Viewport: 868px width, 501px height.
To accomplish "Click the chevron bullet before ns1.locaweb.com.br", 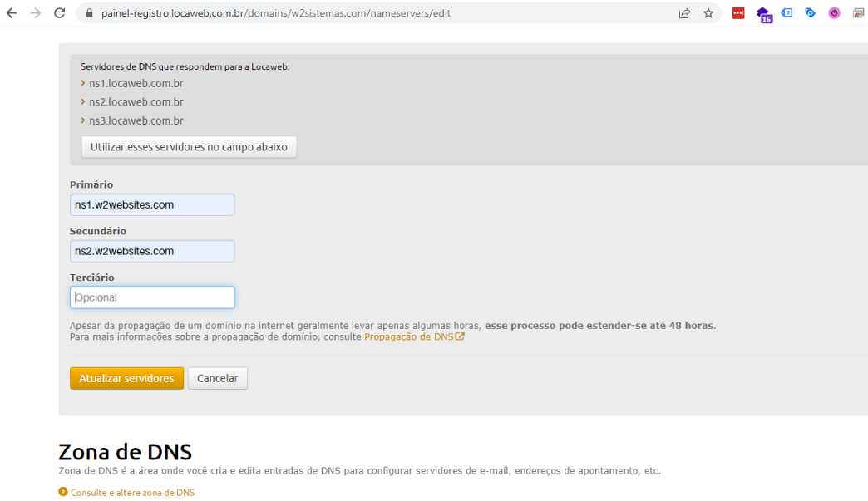I will (x=83, y=83).
